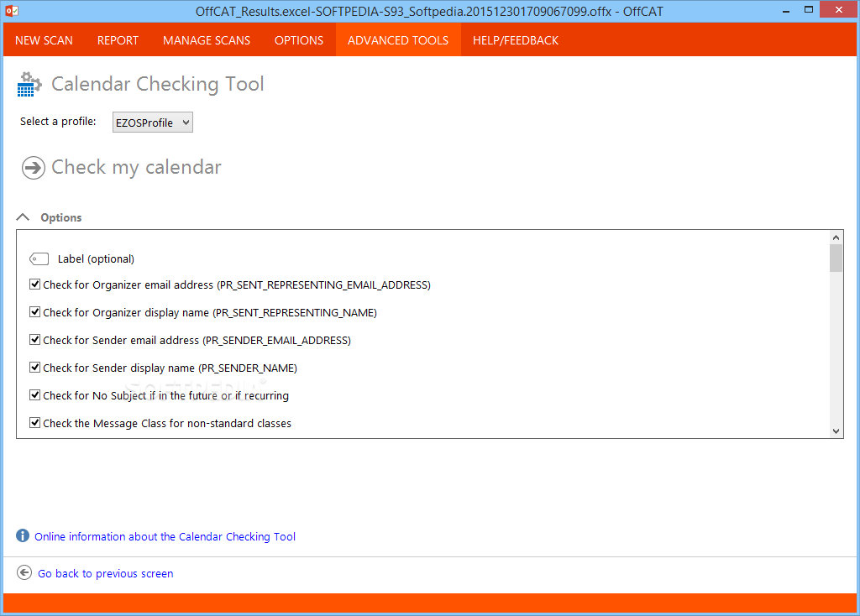The image size is (860, 616).
Task: Close the OffCAT window
Action: point(839,10)
